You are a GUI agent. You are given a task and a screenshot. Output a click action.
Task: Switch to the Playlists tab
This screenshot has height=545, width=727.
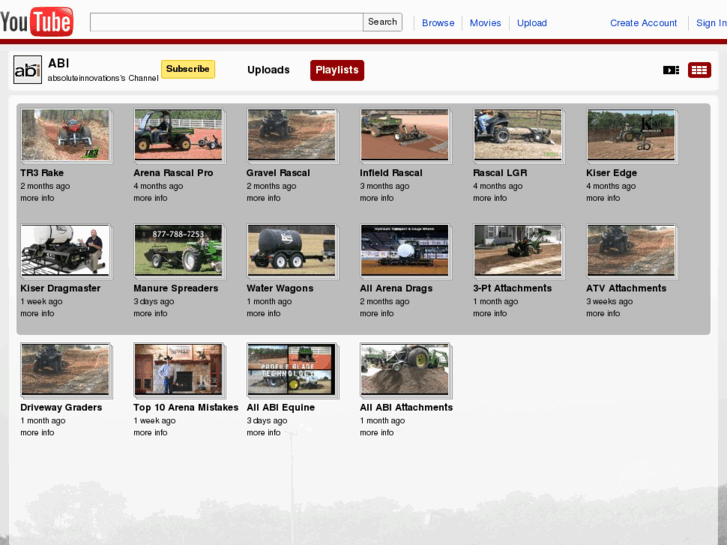(x=337, y=70)
